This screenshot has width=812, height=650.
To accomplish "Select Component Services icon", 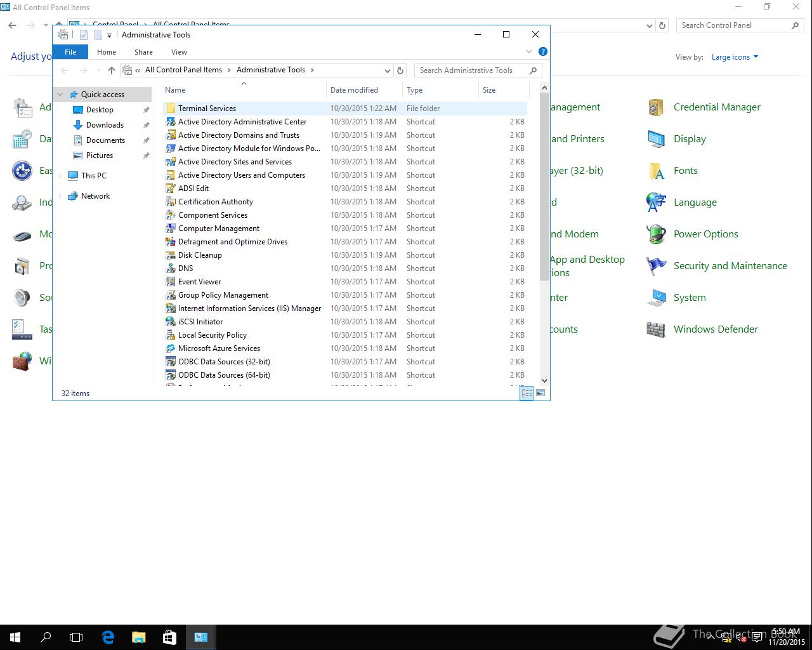I will tap(170, 215).
